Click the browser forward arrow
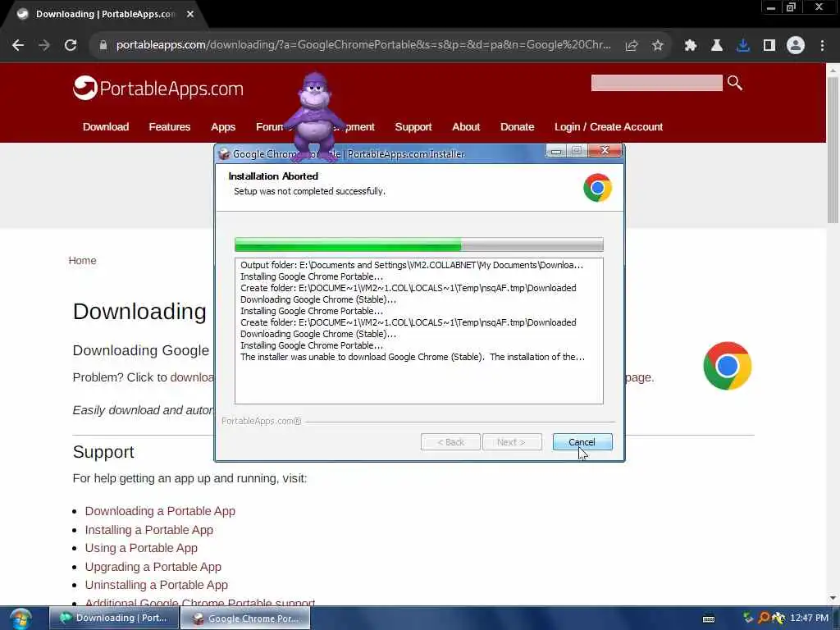 point(44,46)
